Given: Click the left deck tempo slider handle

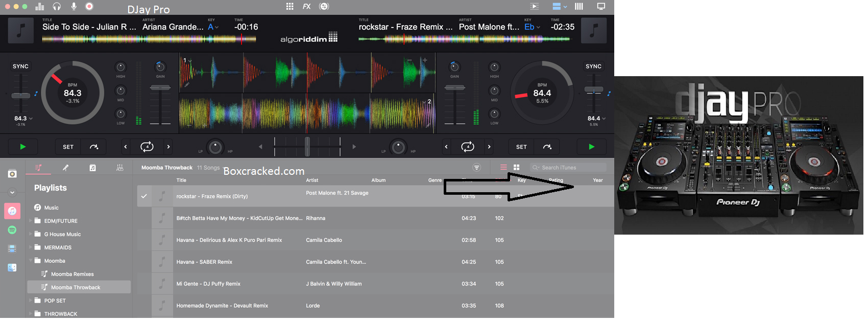Looking at the screenshot, I should tap(20, 96).
